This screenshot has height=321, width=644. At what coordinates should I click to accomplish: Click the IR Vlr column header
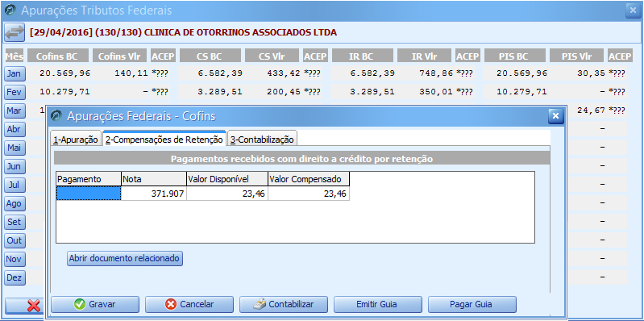tap(425, 56)
